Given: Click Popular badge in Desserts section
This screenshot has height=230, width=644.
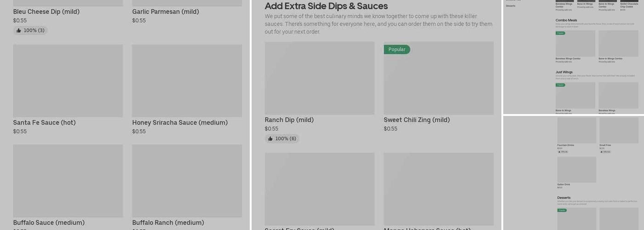Looking at the screenshot, I should [x=562, y=210].
